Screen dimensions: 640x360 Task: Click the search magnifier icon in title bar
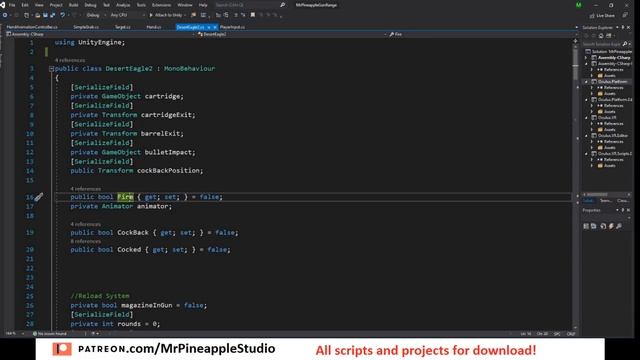tap(282, 5)
